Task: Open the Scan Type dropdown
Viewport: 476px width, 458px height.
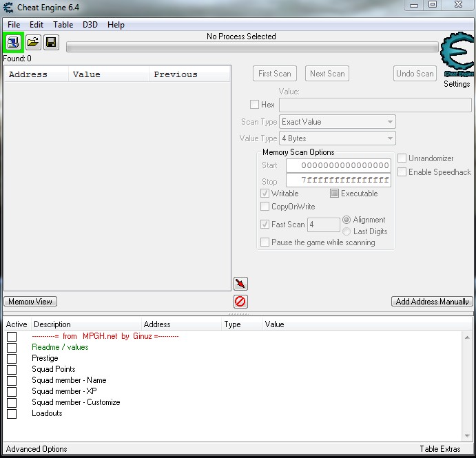Action: tap(338, 122)
